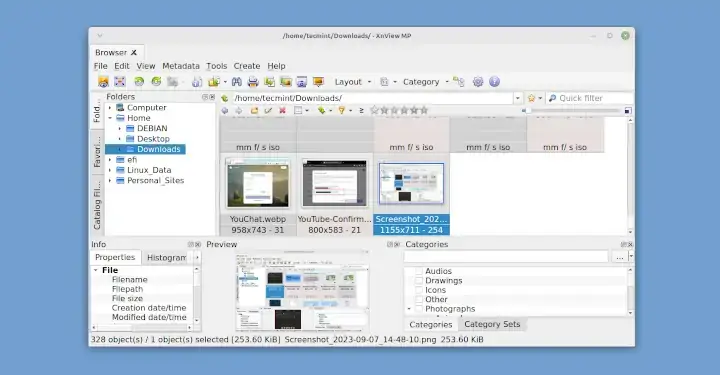Switch to the Category Sets tab

tap(492, 324)
